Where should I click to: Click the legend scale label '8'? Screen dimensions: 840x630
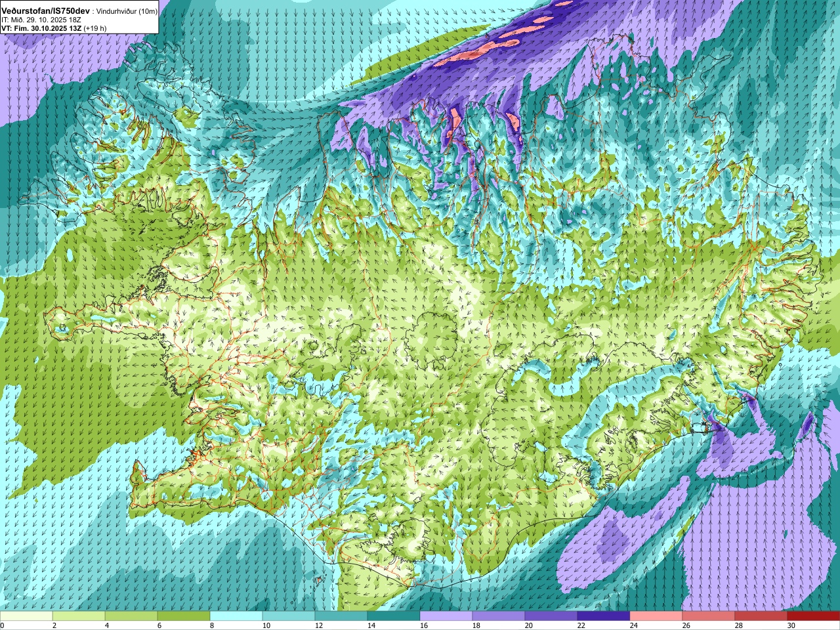pos(212,625)
